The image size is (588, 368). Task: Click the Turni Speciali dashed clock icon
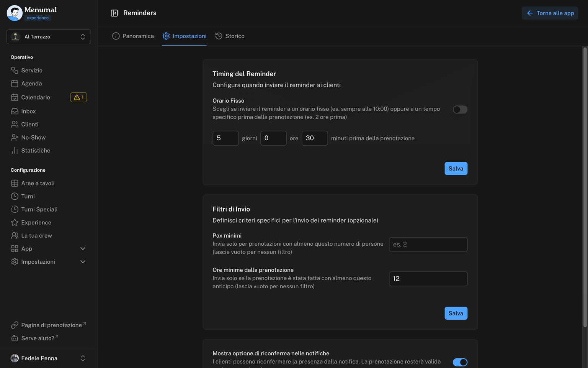point(15,209)
